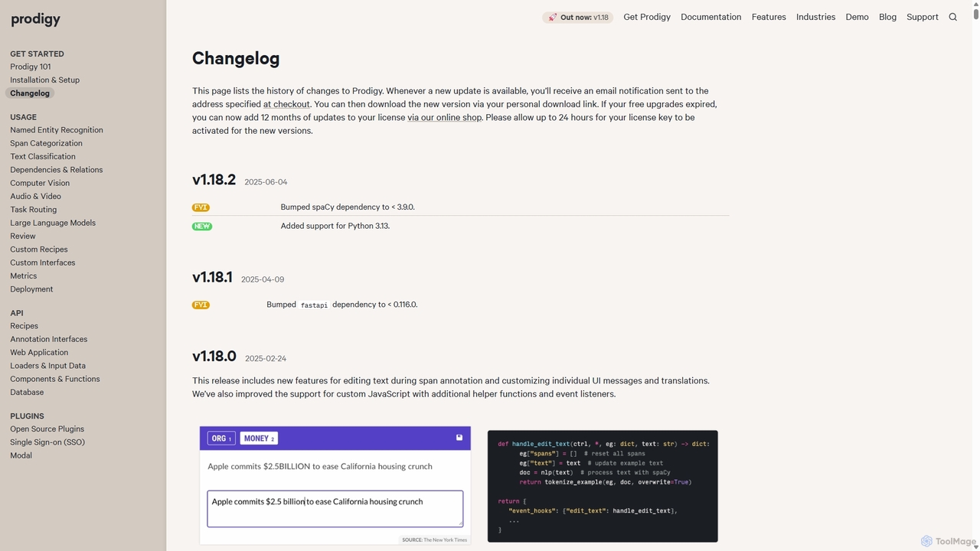Open Recipes under API
This screenshot has height=551, width=980.
point(24,326)
